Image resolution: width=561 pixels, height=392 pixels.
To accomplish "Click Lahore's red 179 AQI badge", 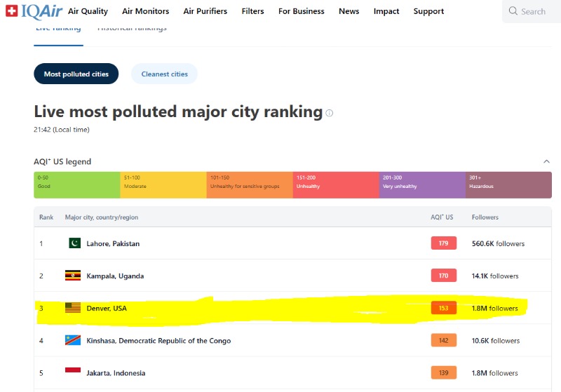I will pos(443,243).
